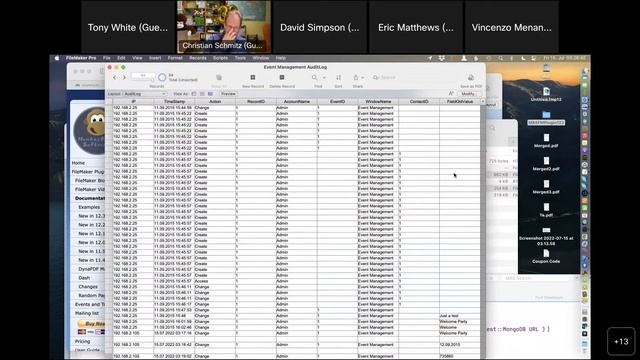Click the MonkeyBread Software monkey logo
This screenshot has height=360, width=640.
pos(89,131)
